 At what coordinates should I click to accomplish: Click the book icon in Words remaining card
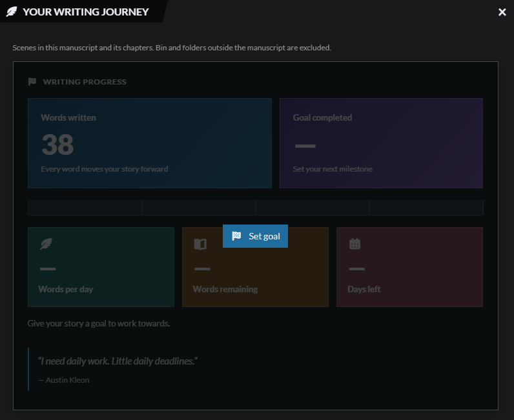pos(200,244)
